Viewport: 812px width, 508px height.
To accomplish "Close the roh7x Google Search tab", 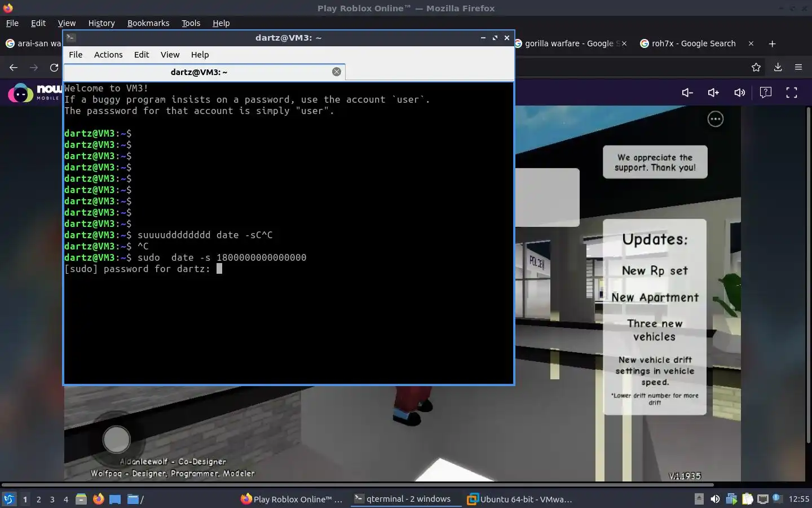I will [x=751, y=43].
